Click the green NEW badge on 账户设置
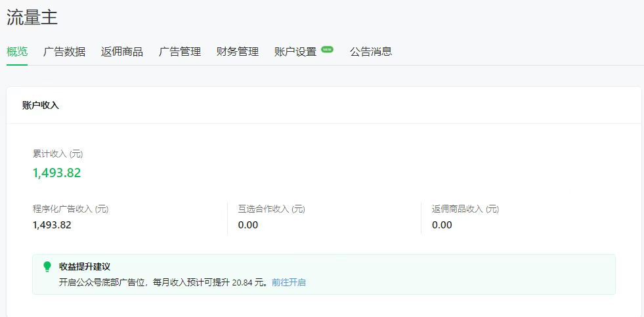Screen dimensions: 644x317 (328, 49)
